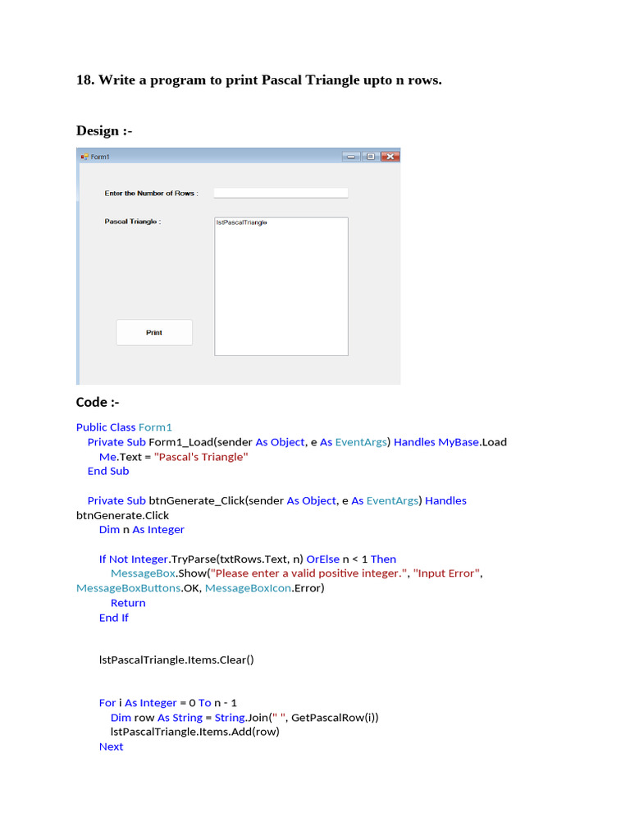Select the lstPascalTriangle list box
The image size is (630, 840).
click(x=281, y=286)
